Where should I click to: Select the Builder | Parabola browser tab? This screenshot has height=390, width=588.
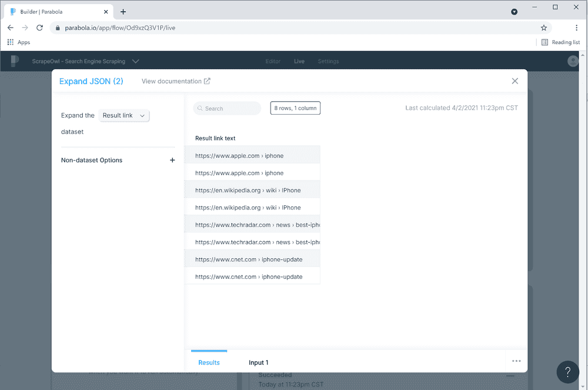[x=59, y=12]
